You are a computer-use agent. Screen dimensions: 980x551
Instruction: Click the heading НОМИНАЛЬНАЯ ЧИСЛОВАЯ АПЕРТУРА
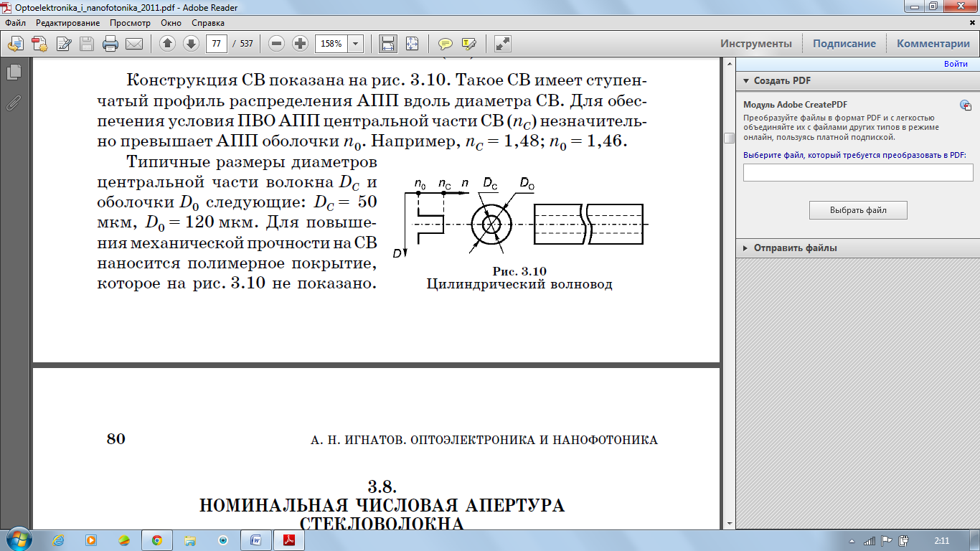pos(382,505)
